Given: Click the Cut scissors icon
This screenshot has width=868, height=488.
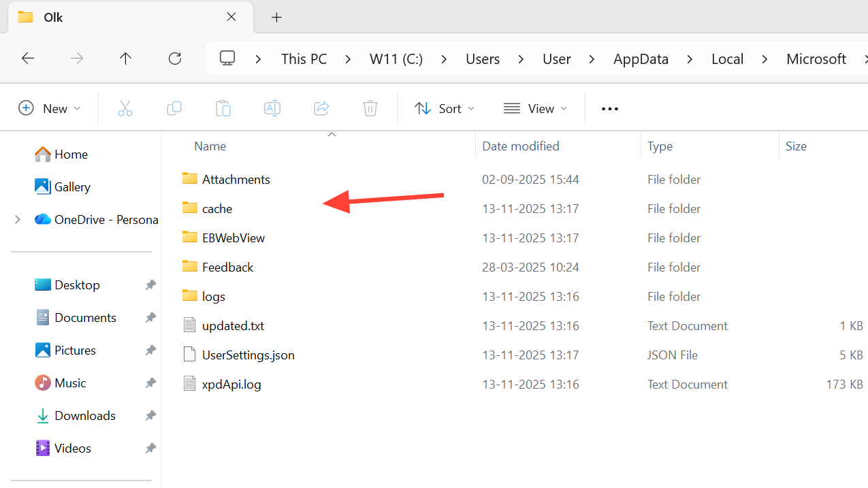Looking at the screenshot, I should (125, 108).
